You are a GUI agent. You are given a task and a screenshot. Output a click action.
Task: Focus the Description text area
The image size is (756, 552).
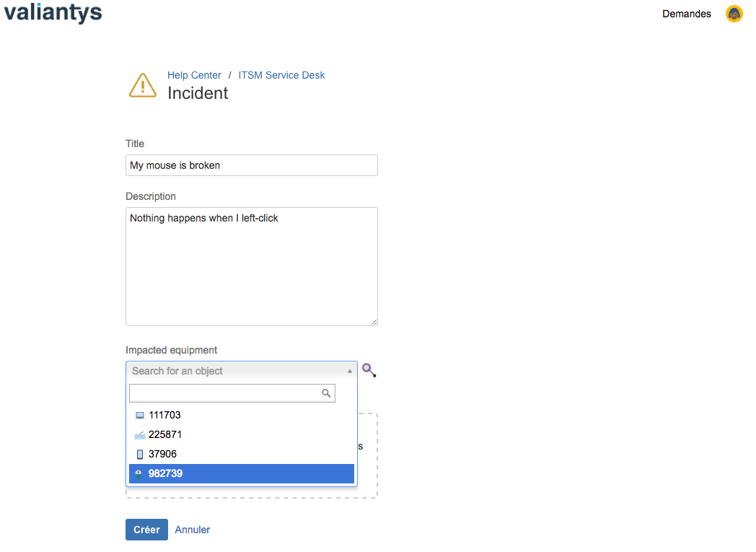click(252, 266)
